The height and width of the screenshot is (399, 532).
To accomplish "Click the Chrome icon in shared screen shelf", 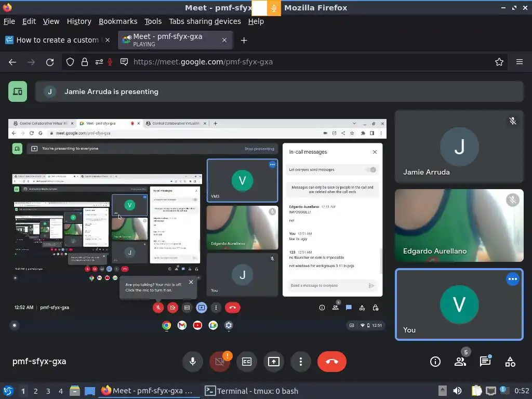I will pyautogui.click(x=166, y=325).
